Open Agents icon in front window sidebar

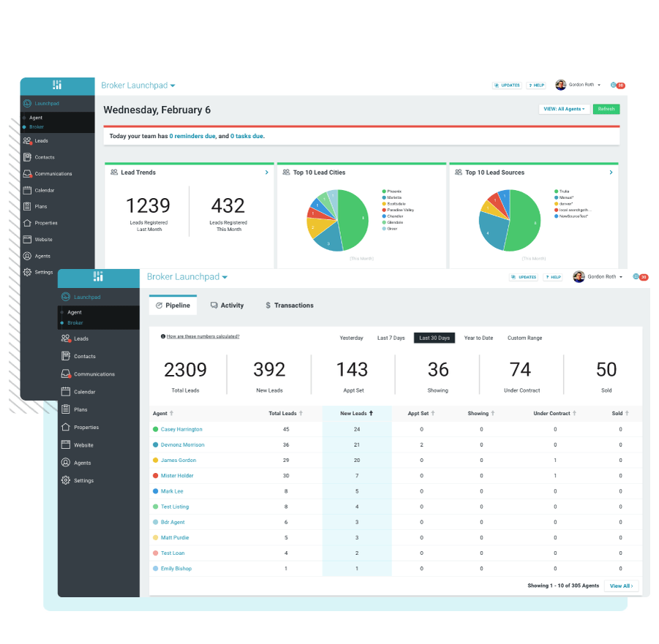pos(66,463)
